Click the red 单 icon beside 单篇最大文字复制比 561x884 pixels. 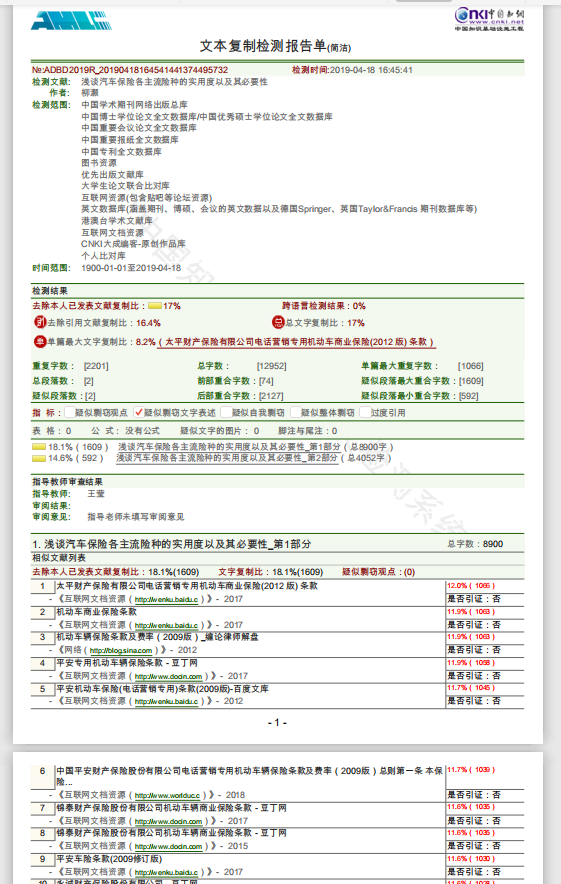tap(40, 342)
